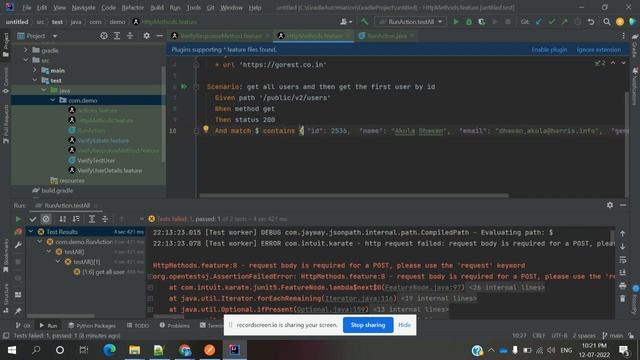Expand the gradle folder in project tree
The image size is (640, 360).
coord(25,50)
